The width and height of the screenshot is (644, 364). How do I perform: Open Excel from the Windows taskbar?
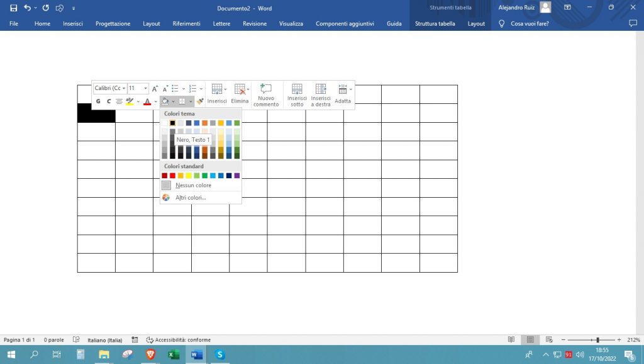point(174,355)
